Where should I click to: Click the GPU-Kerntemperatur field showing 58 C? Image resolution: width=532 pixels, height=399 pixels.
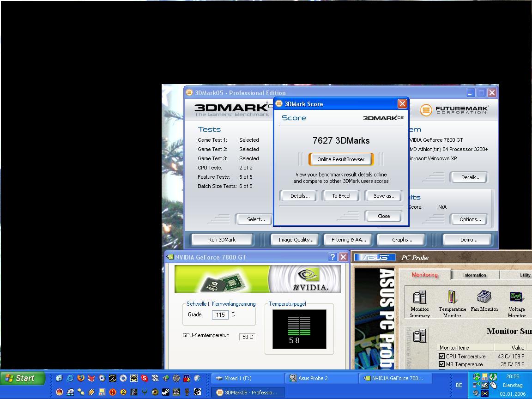tap(248, 337)
